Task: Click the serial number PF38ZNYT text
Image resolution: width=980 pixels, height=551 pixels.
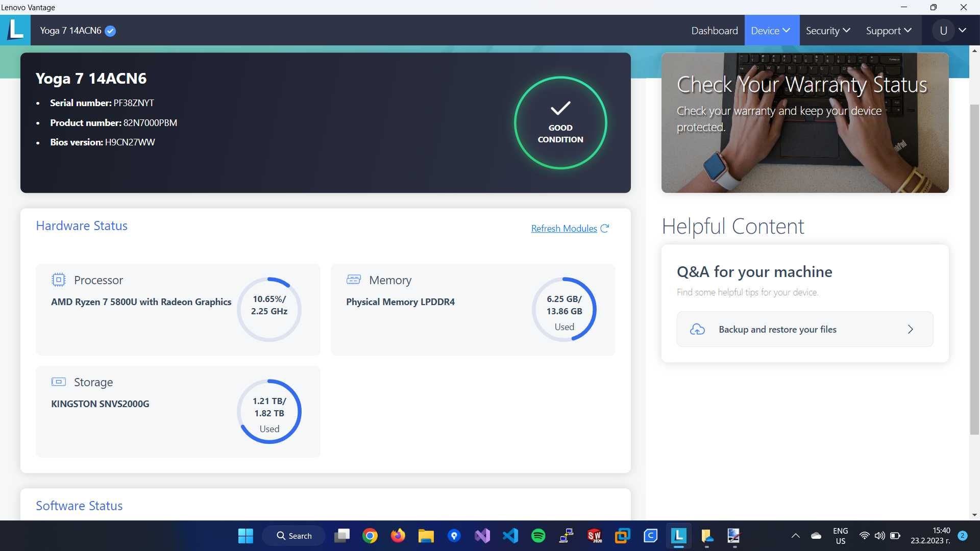Action: point(134,103)
